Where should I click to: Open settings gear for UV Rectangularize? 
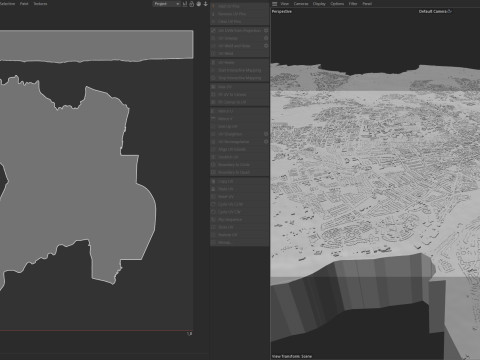pos(266,142)
